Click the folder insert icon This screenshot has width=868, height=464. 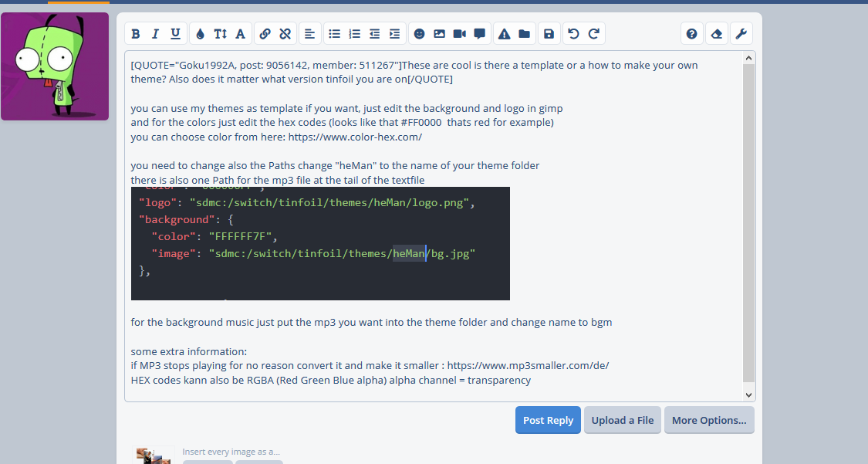[524, 34]
